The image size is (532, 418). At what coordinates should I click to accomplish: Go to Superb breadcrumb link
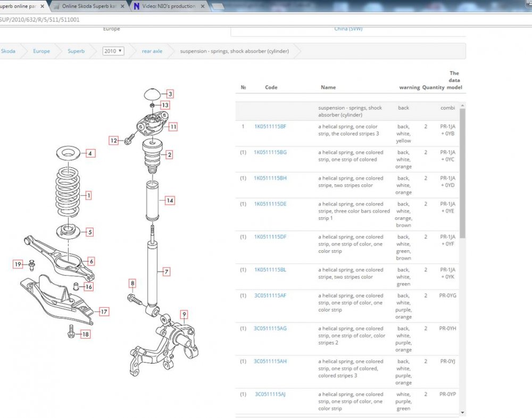click(76, 51)
